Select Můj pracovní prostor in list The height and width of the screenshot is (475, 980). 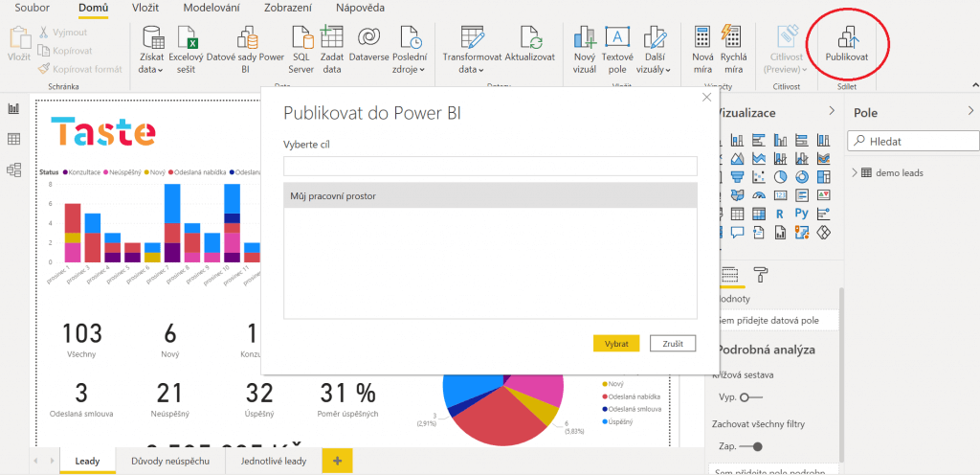point(490,196)
